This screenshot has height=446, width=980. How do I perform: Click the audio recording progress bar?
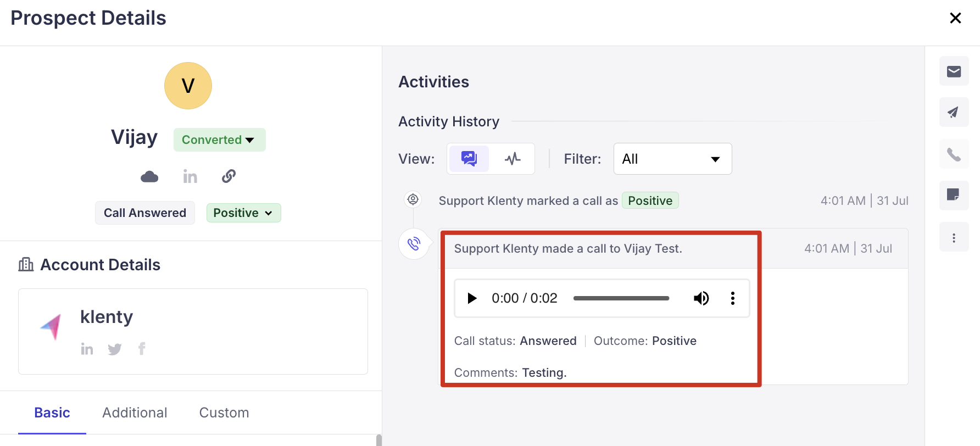[x=621, y=298]
